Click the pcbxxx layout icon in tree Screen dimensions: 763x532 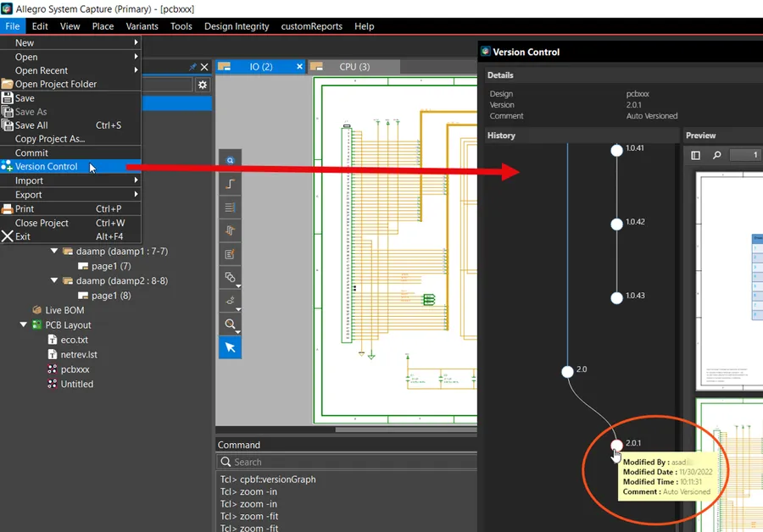coord(52,369)
